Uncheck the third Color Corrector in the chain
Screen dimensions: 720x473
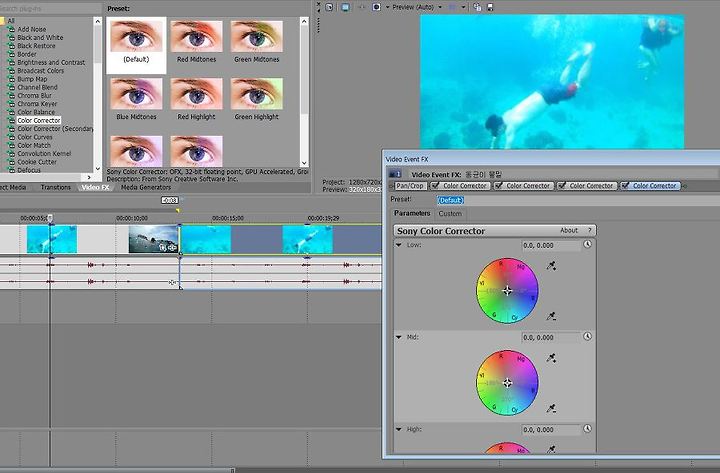click(x=562, y=186)
